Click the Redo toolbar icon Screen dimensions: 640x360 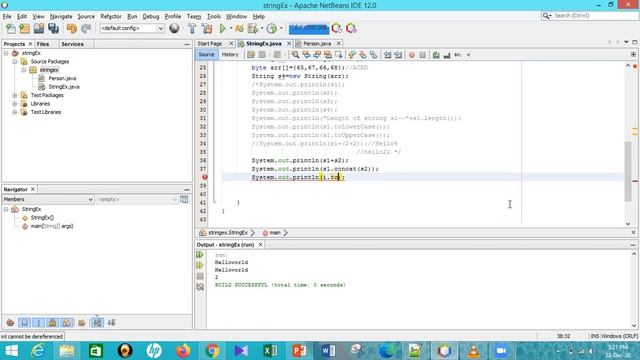click(86, 29)
